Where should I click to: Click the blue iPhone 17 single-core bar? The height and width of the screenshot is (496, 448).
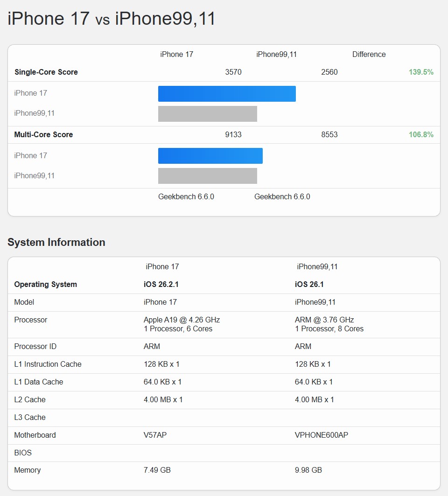click(x=227, y=94)
